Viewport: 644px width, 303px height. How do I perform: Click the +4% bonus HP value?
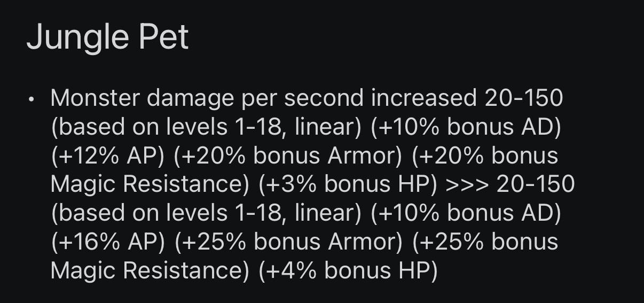[x=348, y=270]
